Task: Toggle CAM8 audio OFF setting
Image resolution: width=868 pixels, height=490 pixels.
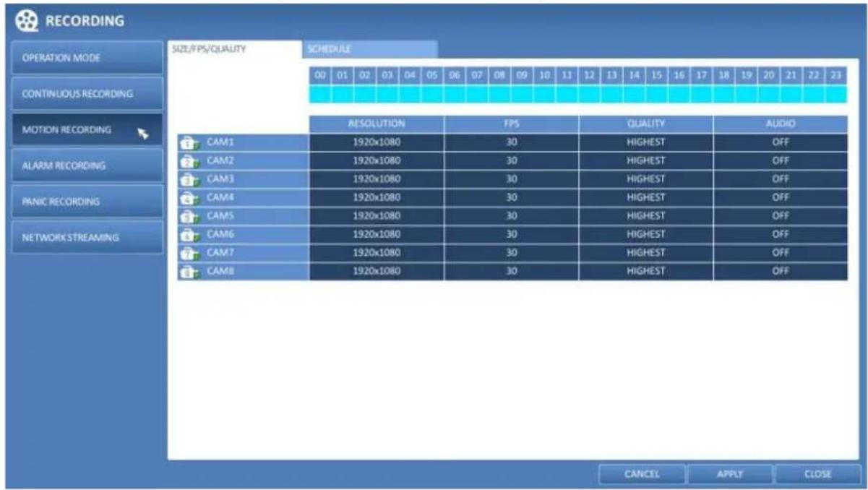Action: [x=781, y=271]
